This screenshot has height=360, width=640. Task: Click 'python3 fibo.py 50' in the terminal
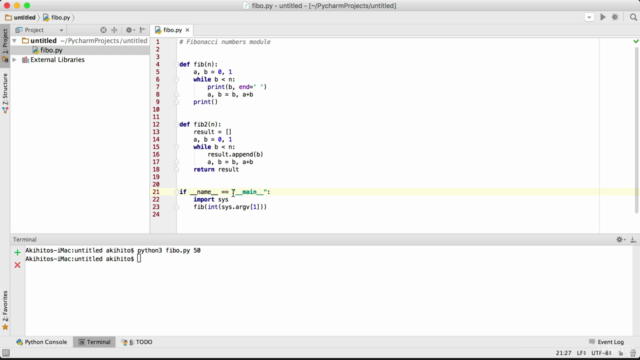[169, 251]
